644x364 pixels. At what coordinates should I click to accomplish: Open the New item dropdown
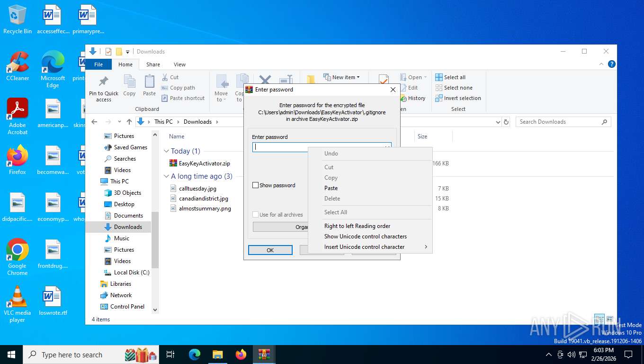point(341,77)
